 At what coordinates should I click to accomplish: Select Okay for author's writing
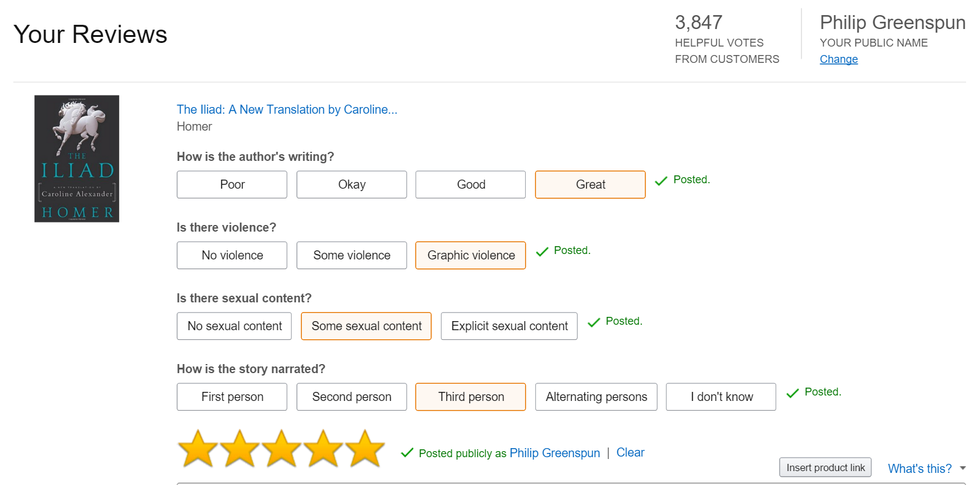[x=351, y=184]
